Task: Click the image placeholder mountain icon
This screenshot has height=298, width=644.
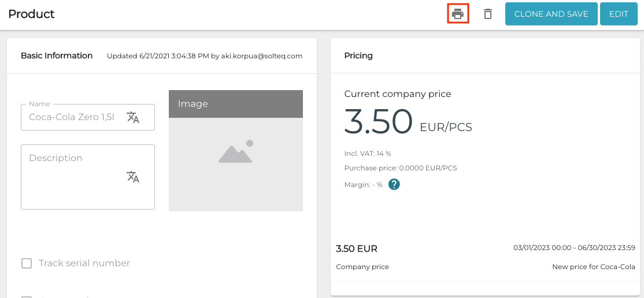Action: 236,152
